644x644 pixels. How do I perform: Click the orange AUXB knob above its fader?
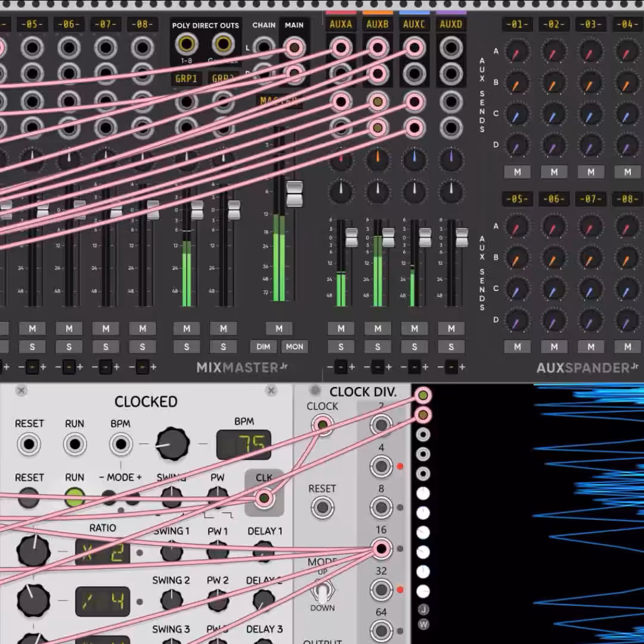tap(378, 159)
